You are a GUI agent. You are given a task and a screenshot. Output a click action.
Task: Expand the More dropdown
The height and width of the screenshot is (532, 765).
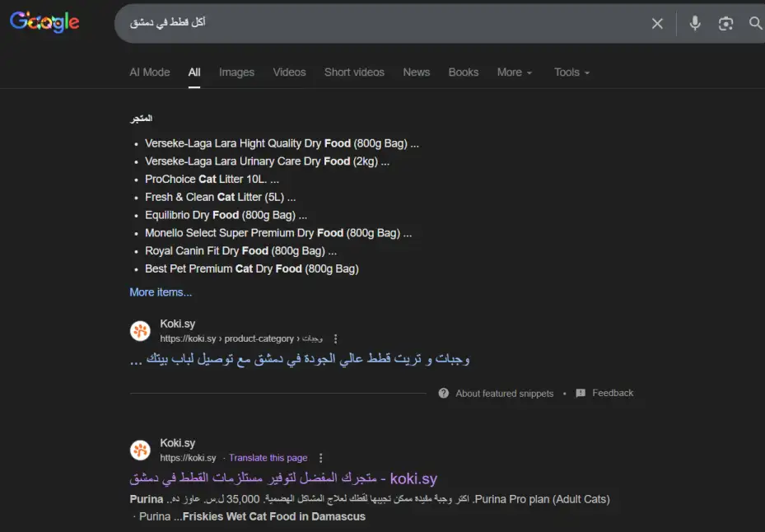(515, 72)
